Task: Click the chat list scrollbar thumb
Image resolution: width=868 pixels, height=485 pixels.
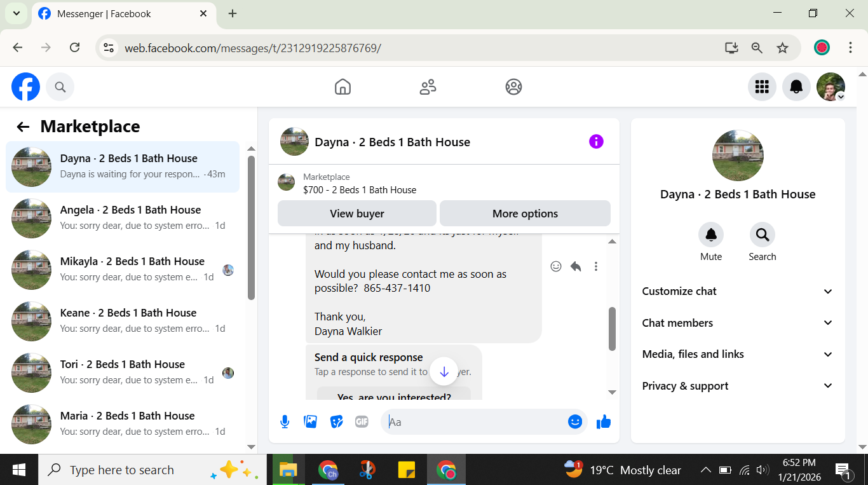Action: (x=251, y=228)
